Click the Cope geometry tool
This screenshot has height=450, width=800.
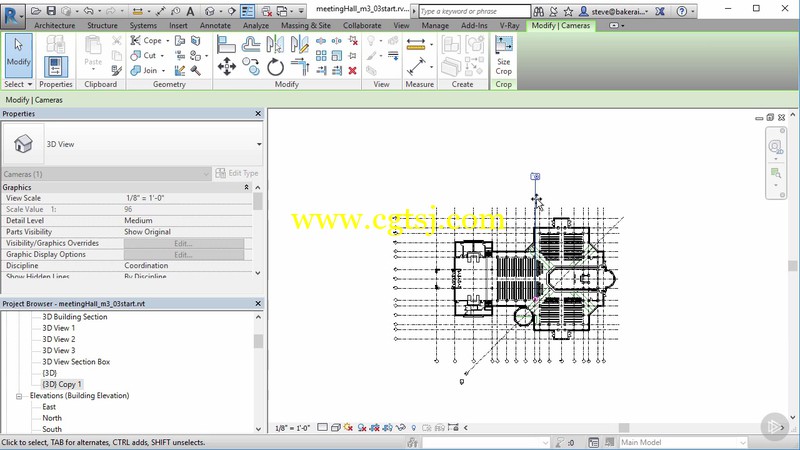click(146, 40)
